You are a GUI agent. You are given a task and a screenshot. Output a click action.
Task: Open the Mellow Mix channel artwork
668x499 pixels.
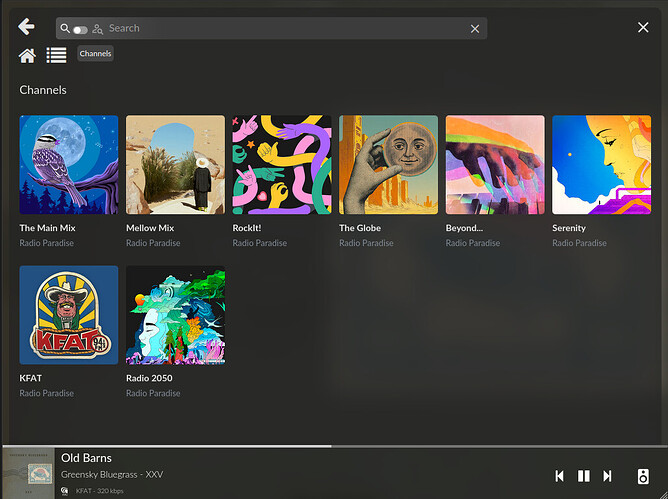pyautogui.click(x=175, y=165)
